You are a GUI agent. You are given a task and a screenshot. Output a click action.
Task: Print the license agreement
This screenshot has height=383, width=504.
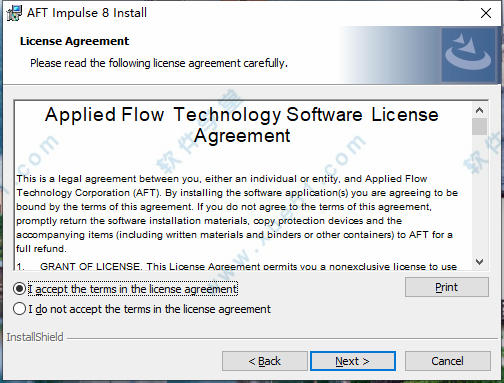(x=447, y=287)
